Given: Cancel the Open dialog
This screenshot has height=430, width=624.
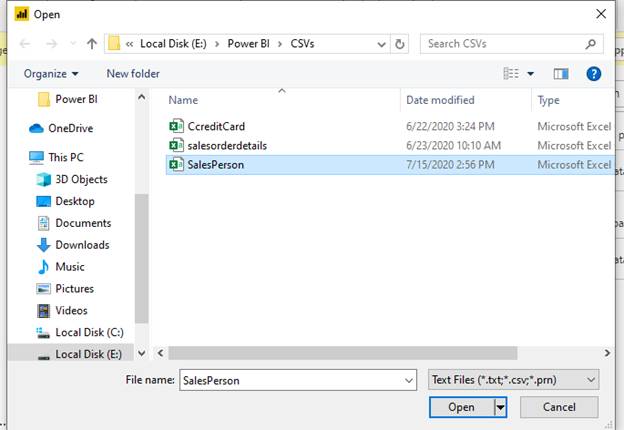Looking at the screenshot, I should click(559, 407).
